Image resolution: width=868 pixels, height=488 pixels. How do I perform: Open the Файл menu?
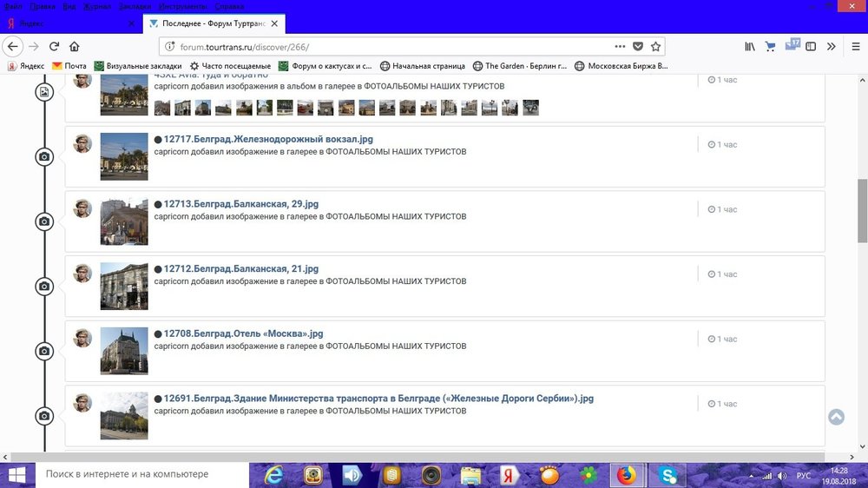click(13, 6)
